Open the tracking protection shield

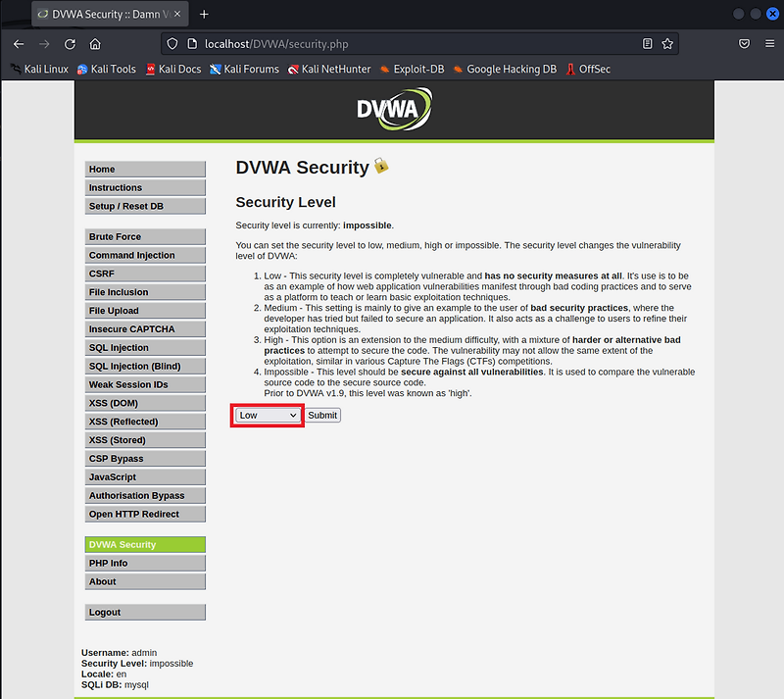point(171,43)
